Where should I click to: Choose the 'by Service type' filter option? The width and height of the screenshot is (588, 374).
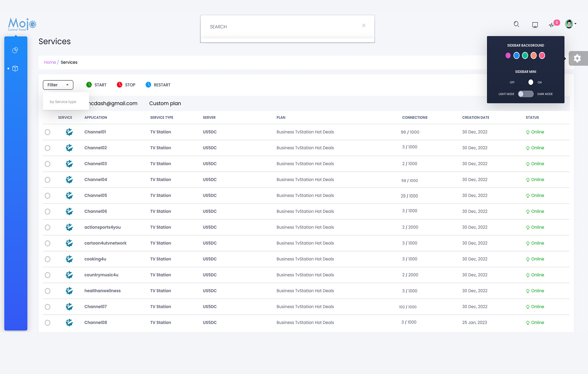click(63, 102)
